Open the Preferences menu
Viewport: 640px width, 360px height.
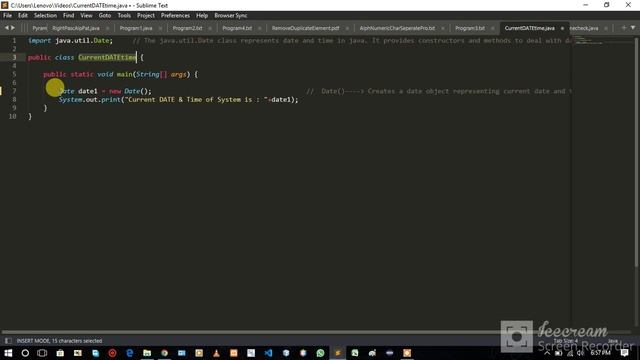coord(175,16)
